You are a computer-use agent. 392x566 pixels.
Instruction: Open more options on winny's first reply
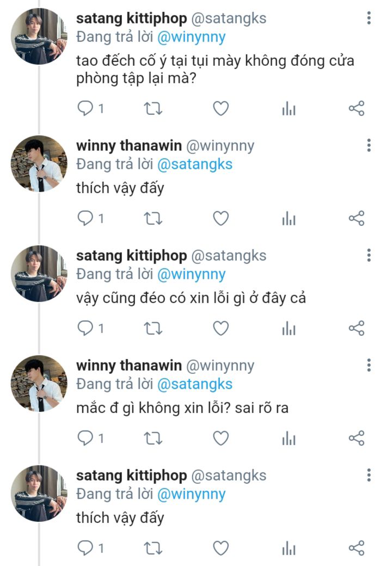coord(369,145)
